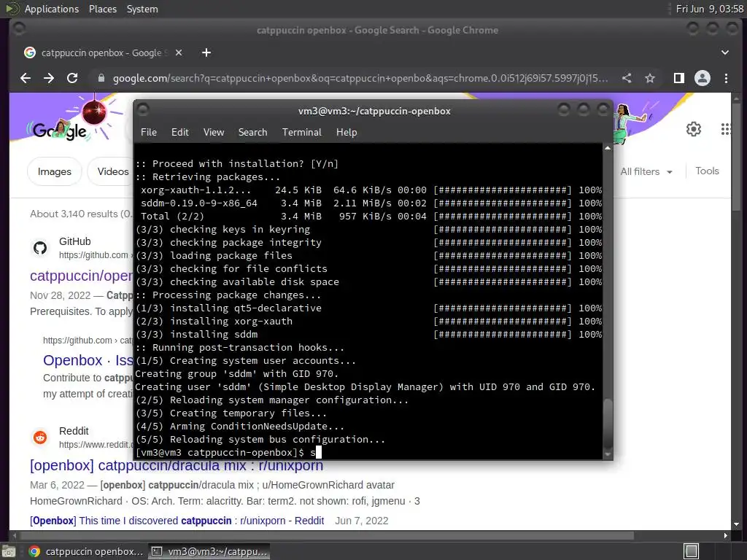Open the Applications menu
This screenshot has width=747, height=560.
point(52,9)
